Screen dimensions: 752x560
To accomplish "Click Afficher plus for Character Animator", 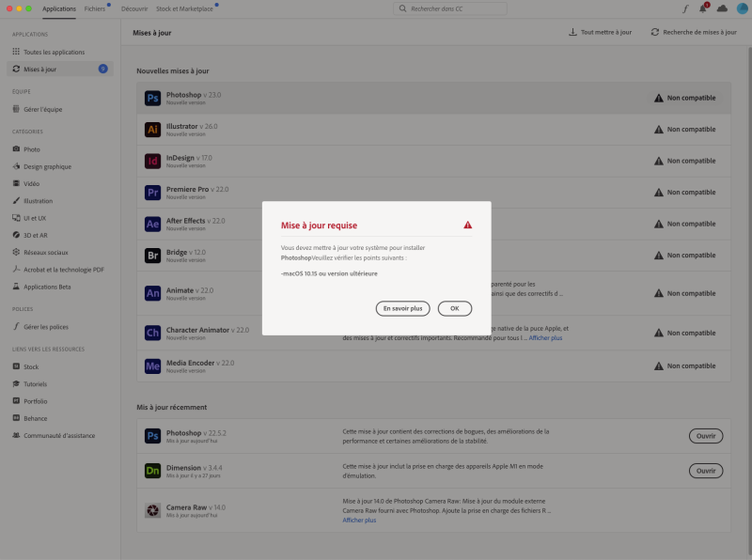I will coord(545,338).
